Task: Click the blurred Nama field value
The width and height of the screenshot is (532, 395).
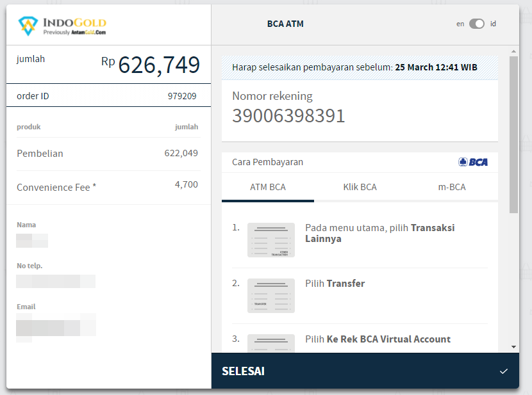Action: pos(32,241)
